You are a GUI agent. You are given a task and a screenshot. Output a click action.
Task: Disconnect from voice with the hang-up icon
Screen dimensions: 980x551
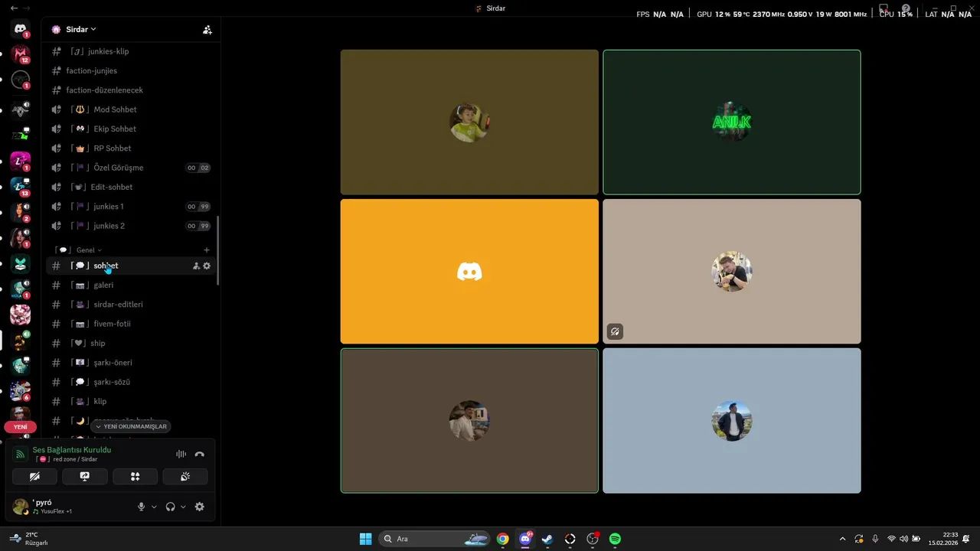click(200, 454)
